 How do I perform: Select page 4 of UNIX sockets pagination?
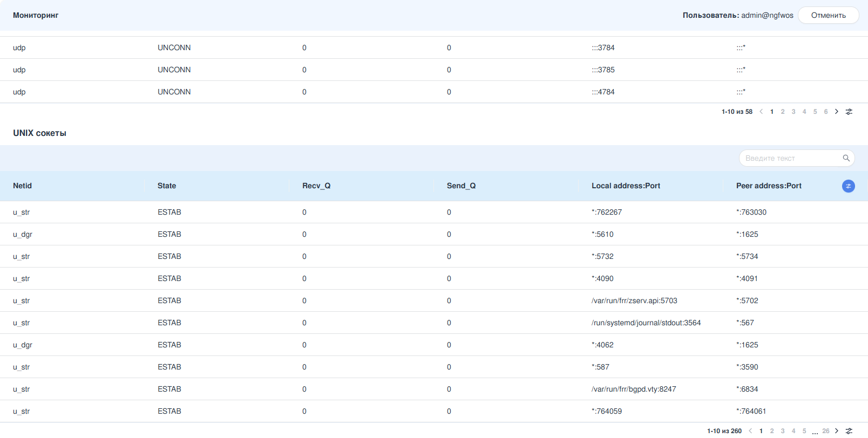pos(794,431)
